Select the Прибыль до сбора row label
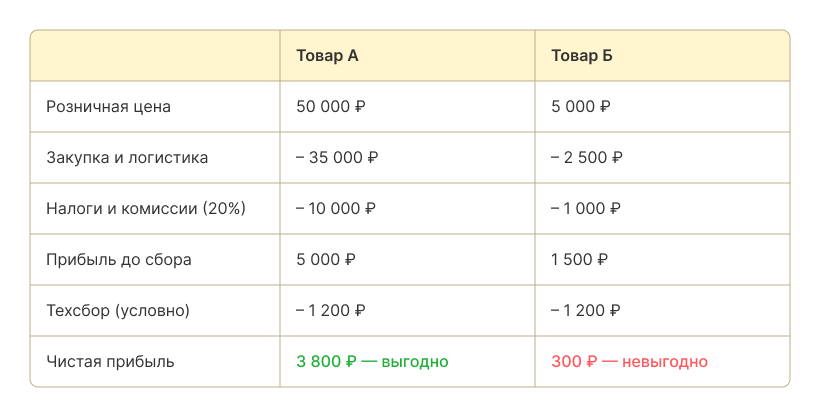This screenshot has width=820, height=417. [x=118, y=260]
